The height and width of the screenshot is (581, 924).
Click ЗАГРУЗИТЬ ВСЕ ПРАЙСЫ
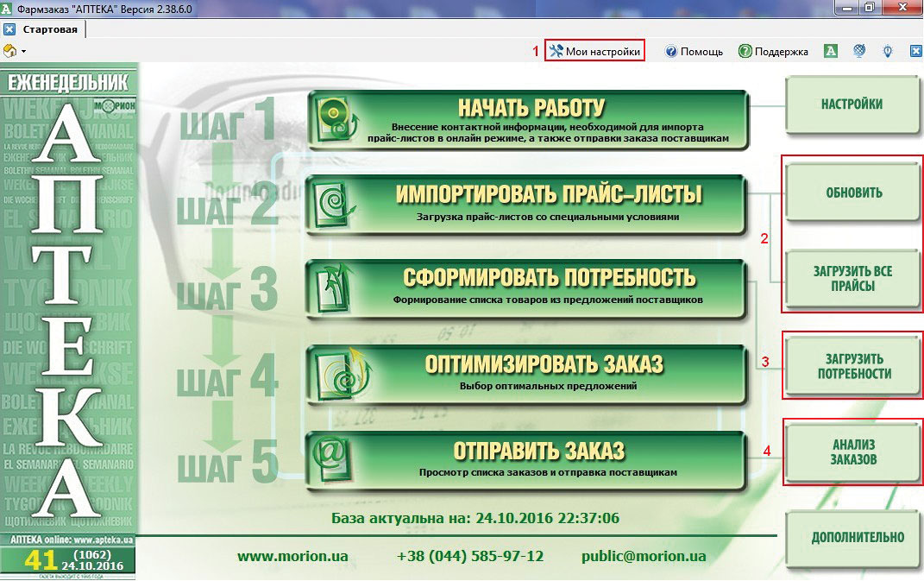point(852,279)
